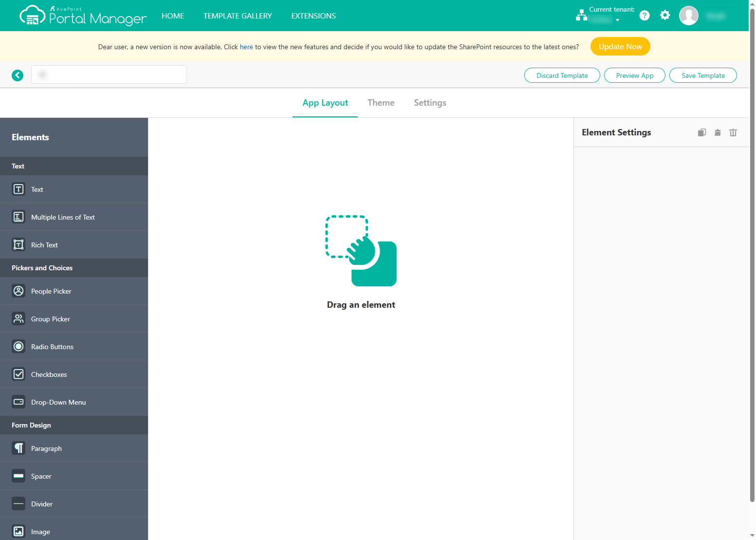The height and width of the screenshot is (540, 756).
Task: Select the People Picker element
Action: click(51, 291)
